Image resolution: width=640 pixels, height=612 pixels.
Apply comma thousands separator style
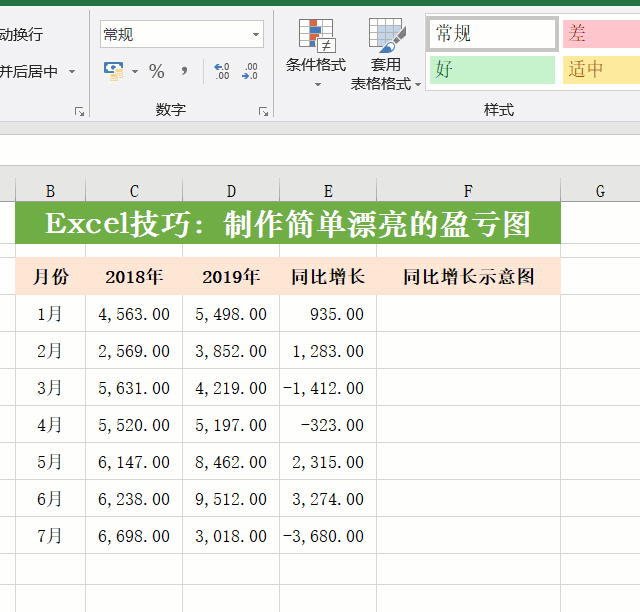[x=184, y=71]
